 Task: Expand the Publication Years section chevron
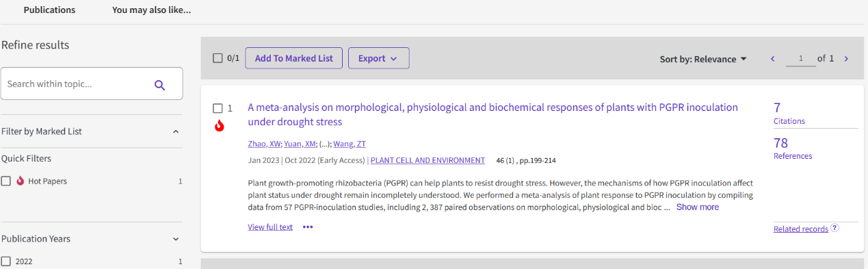coord(176,239)
